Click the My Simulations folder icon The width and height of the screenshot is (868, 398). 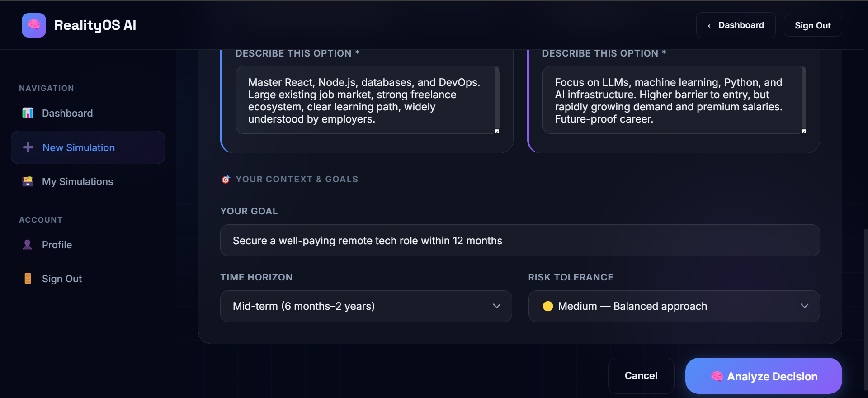tap(28, 181)
